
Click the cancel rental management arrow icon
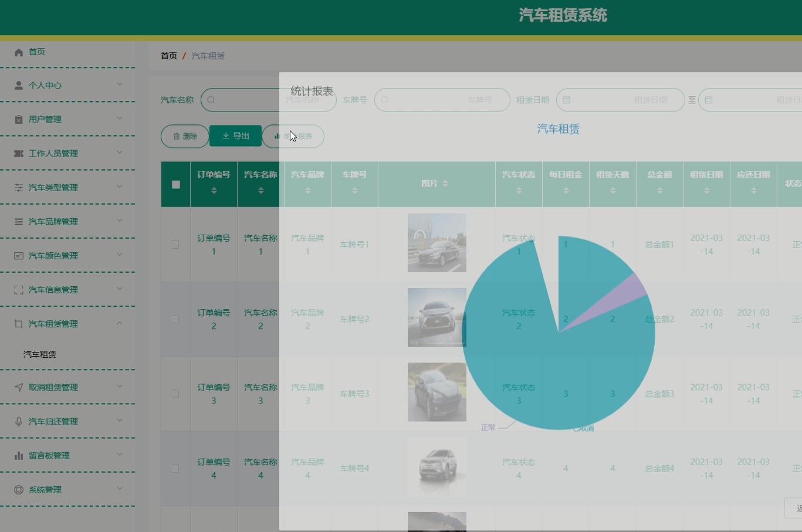tap(19, 387)
